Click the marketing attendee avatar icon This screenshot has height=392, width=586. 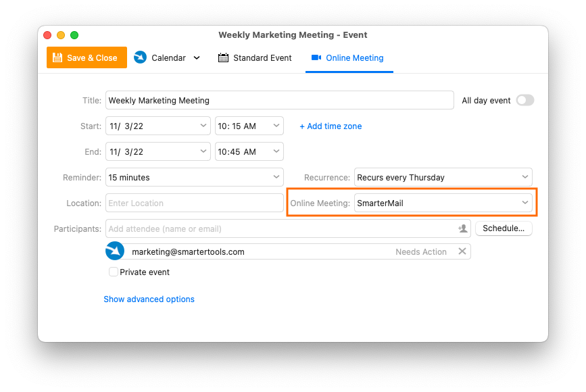click(115, 251)
